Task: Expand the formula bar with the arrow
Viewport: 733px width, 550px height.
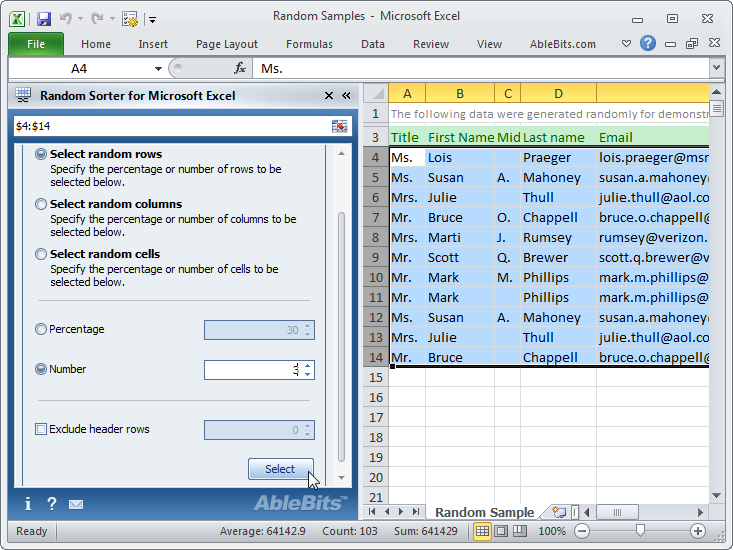Action: click(716, 68)
